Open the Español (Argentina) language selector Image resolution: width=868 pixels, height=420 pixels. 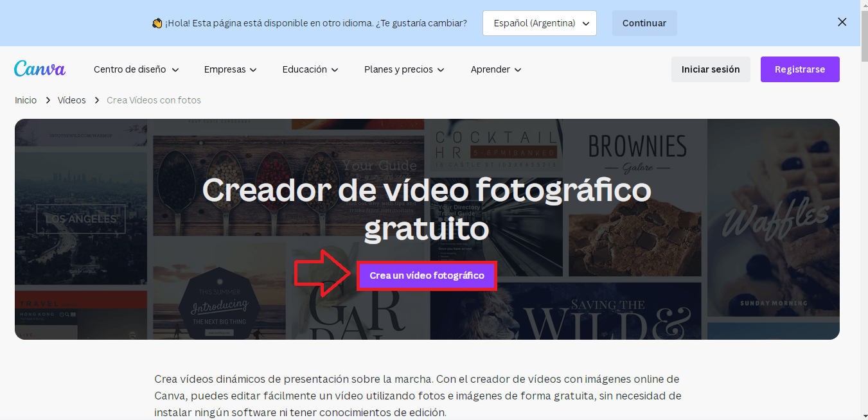(x=539, y=22)
